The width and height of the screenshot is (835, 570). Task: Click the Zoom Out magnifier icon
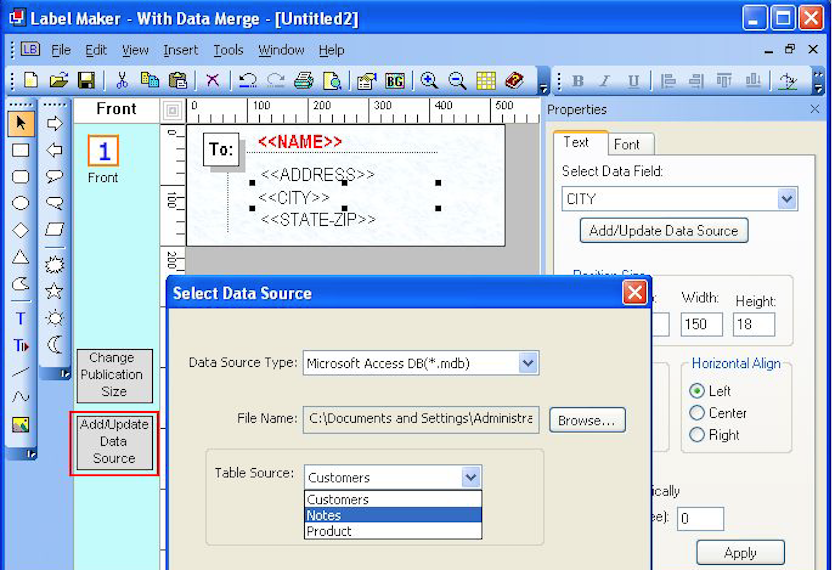(x=457, y=80)
